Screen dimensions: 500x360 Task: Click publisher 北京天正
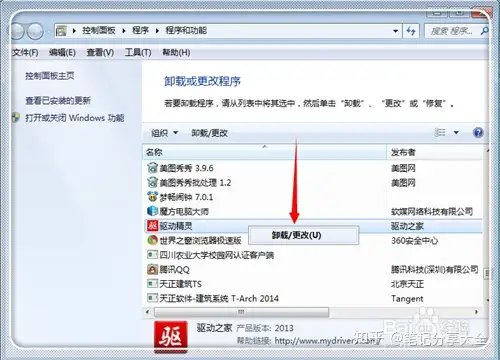pyautogui.click(x=407, y=284)
